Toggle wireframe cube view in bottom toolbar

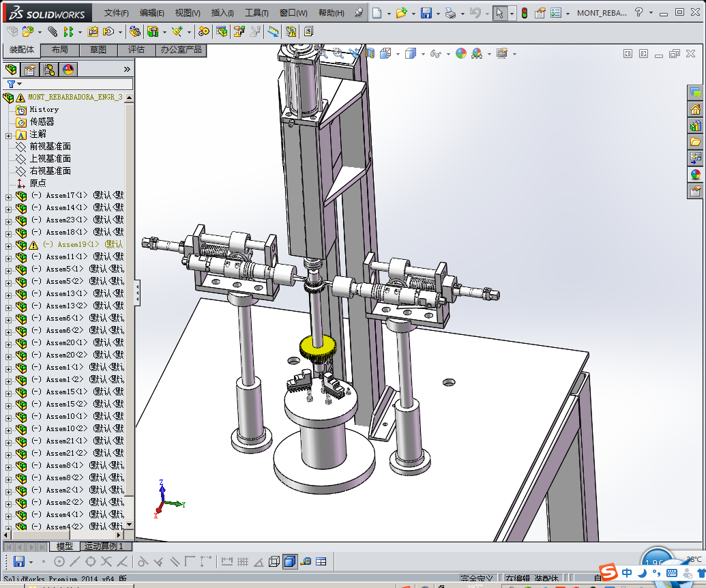(x=274, y=561)
